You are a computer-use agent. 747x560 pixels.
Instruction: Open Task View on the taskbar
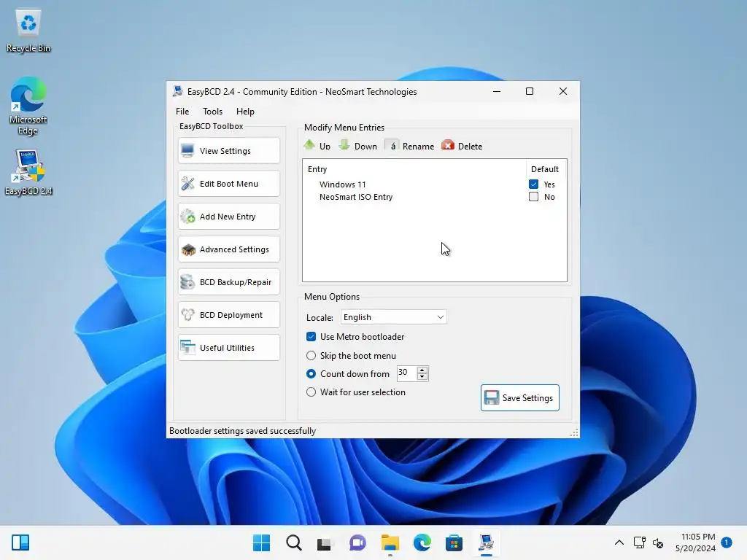pyautogui.click(x=325, y=542)
